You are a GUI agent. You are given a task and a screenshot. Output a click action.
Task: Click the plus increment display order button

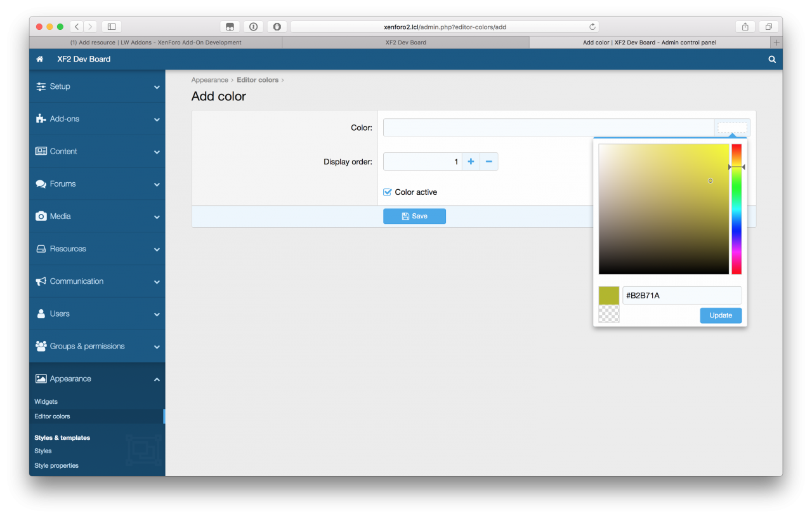[x=471, y=162]
